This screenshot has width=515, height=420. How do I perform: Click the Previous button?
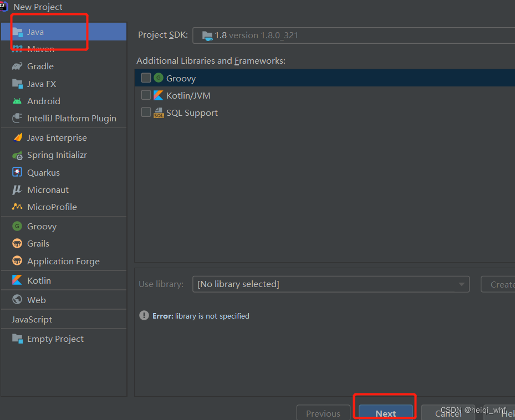click(x=323, y=413)
